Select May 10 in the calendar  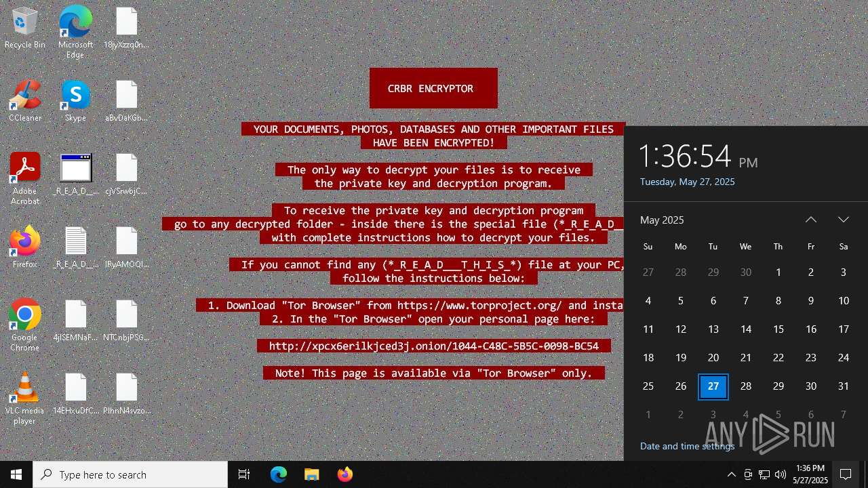click(844, 301)
